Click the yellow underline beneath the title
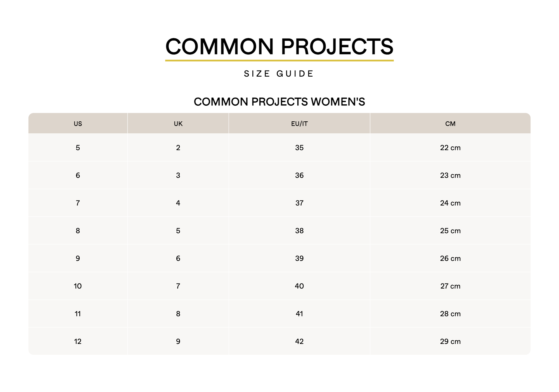 pos(279,60)
